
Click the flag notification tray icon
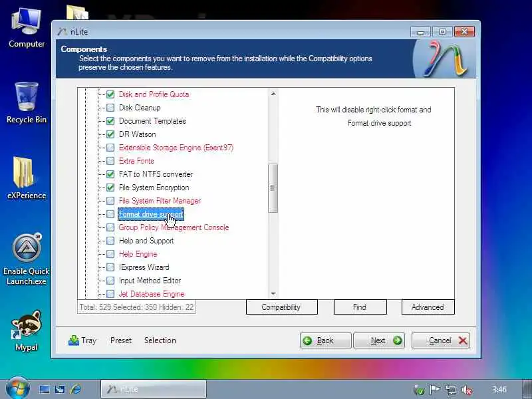click(435, 390)
